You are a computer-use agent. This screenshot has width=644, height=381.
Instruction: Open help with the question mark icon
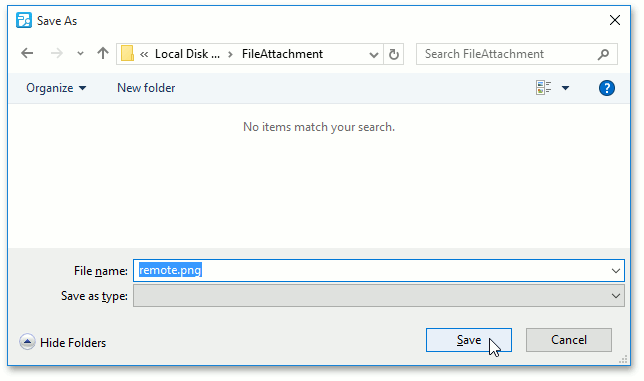(x=607, y=88)
